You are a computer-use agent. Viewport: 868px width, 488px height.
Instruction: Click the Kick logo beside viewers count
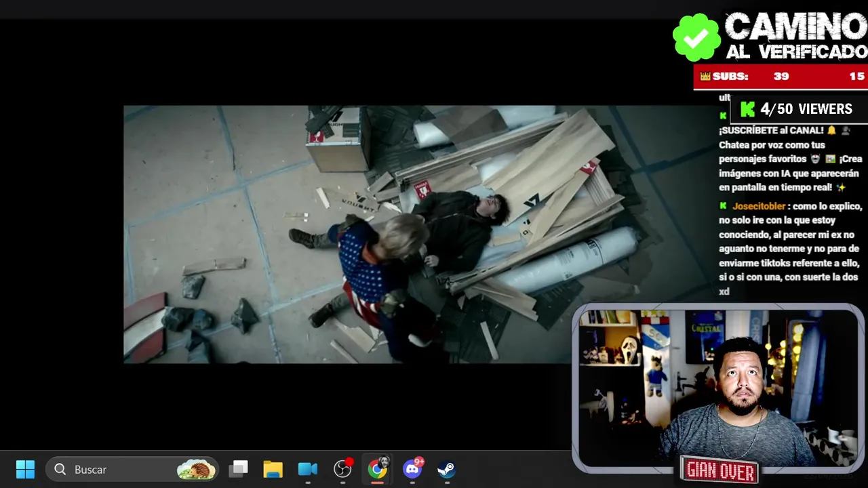click(747, 109)
